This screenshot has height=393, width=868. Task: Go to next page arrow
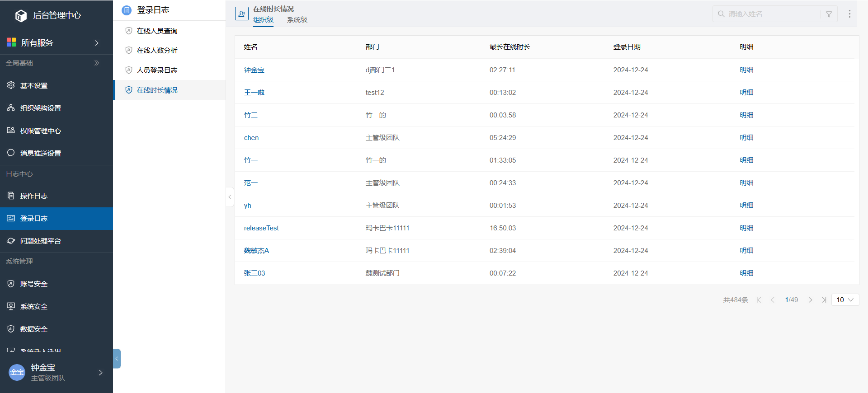point(811,300)
